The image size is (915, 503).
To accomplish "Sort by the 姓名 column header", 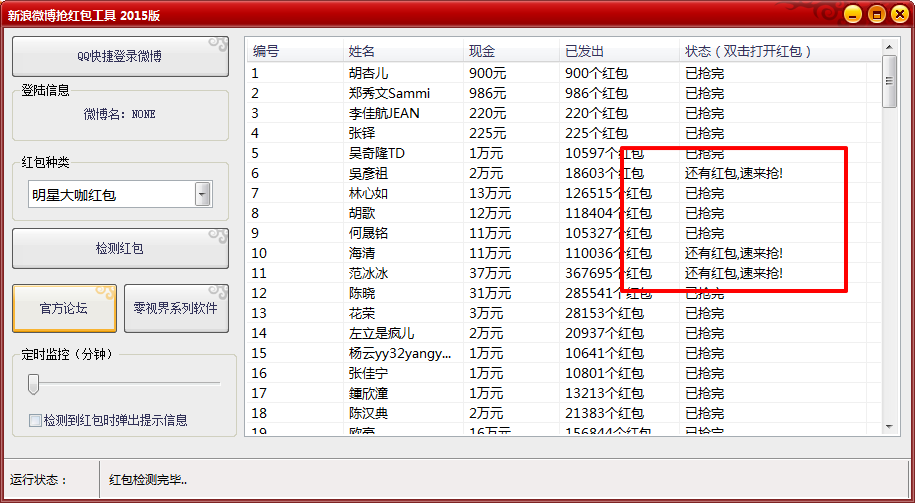I will [403, 51].
